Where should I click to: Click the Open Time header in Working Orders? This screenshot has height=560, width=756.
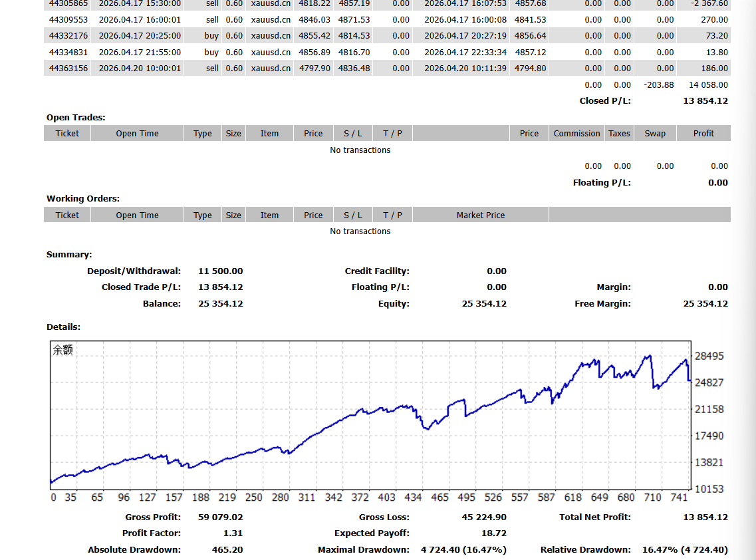pyautogui.click(x=137, y=215)
